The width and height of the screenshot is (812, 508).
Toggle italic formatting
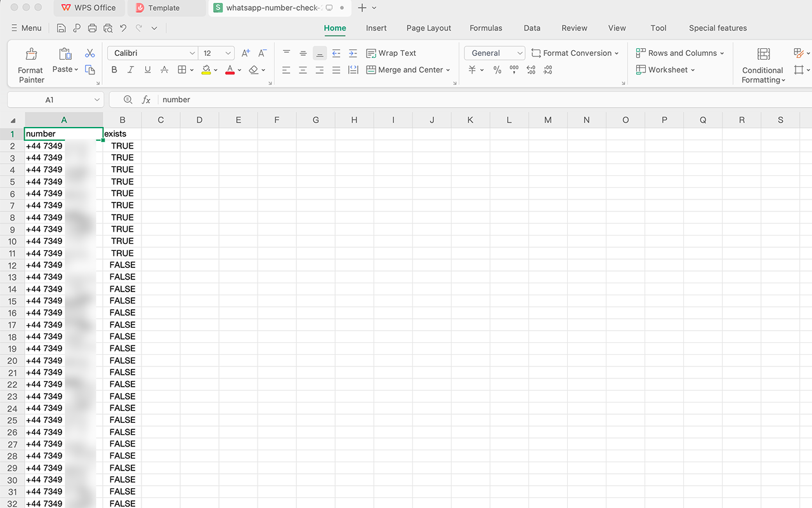click(131, 70)
